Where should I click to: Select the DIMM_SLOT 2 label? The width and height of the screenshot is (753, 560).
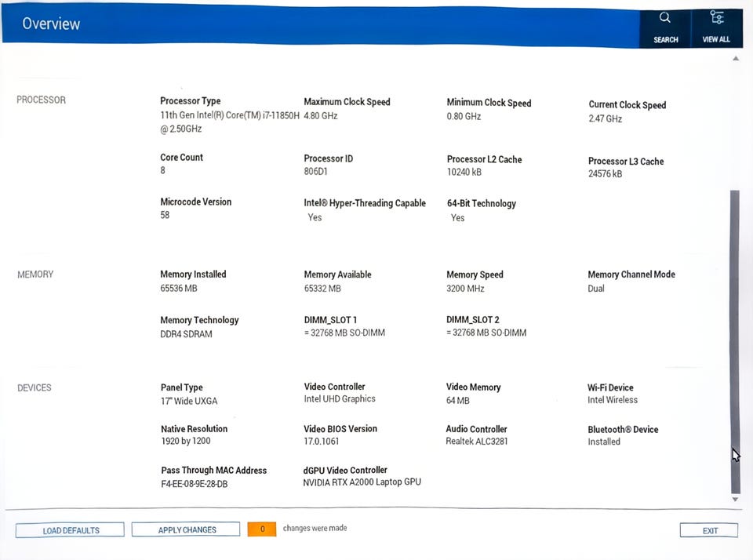(x=472, y=320)
